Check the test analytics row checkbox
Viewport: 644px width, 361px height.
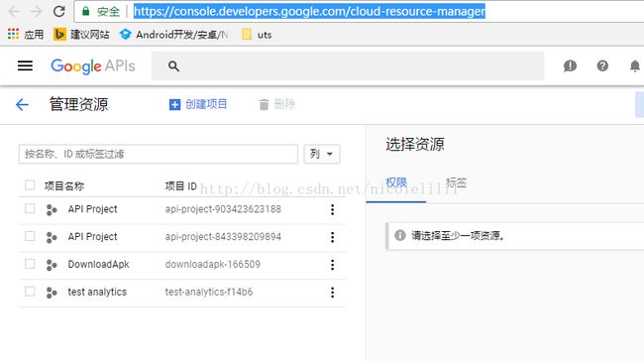pos(30,292)
